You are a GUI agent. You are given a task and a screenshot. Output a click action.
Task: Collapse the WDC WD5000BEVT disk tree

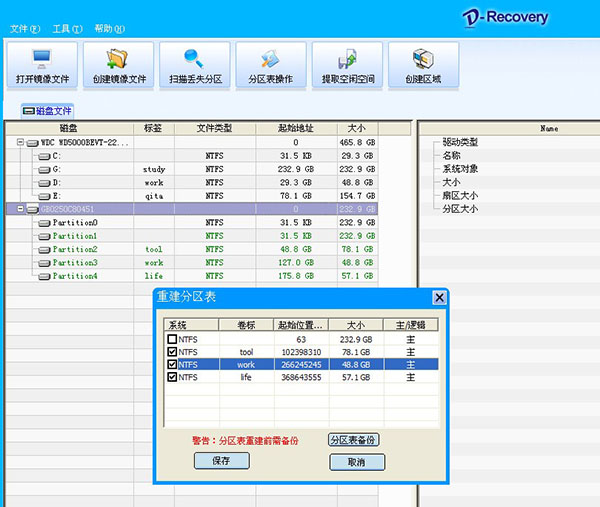click(x=21, y=143)
